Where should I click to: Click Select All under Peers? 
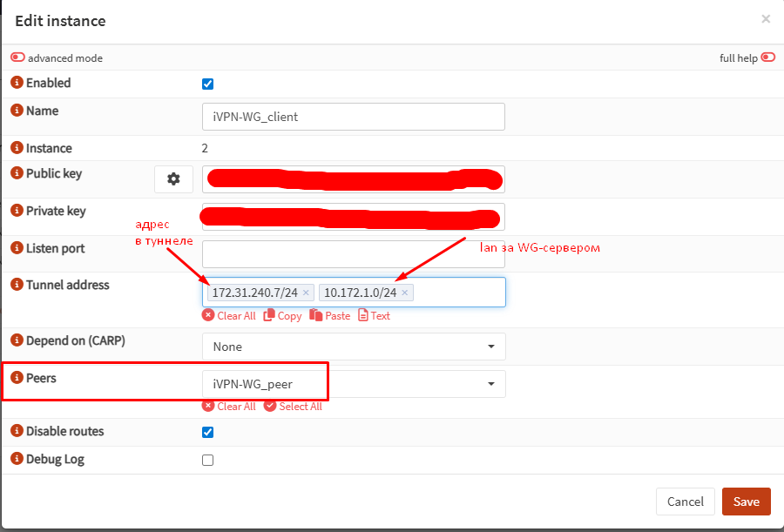293,407
